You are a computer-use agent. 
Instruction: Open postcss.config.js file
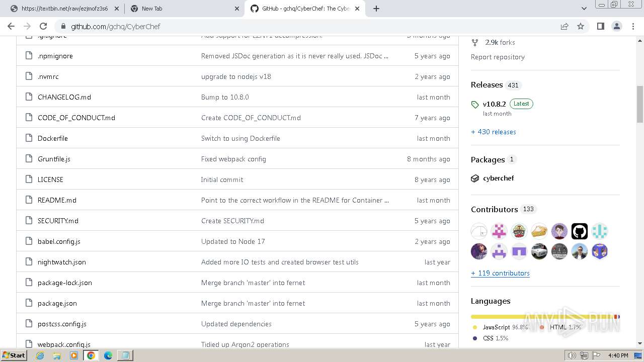click(x=62, y=324)
